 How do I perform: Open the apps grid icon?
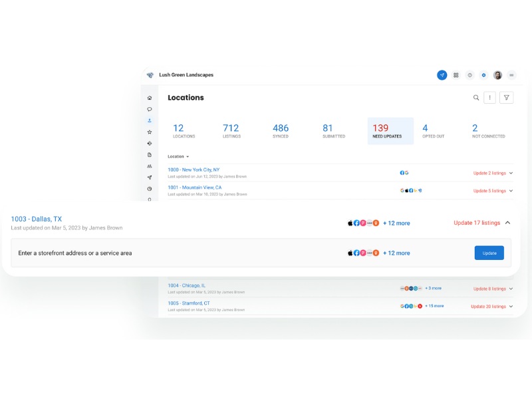pos(456,75)
